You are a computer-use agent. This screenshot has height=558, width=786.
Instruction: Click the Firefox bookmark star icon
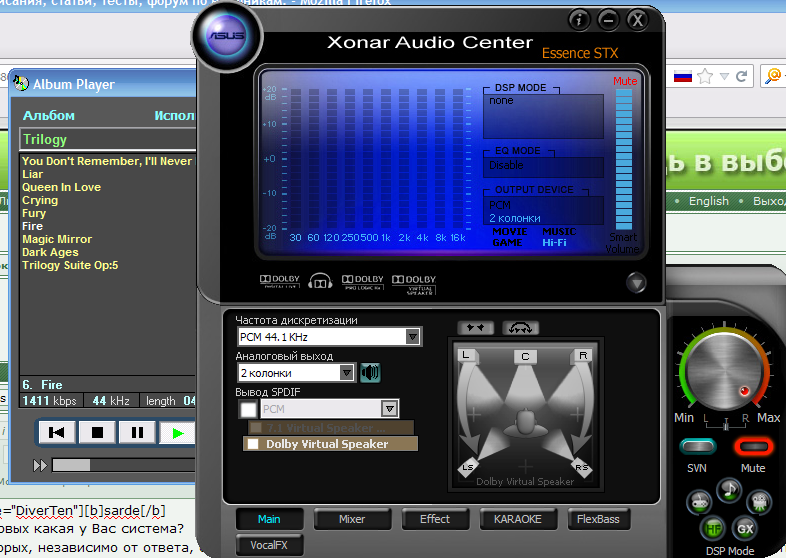[x=705, y=76]
